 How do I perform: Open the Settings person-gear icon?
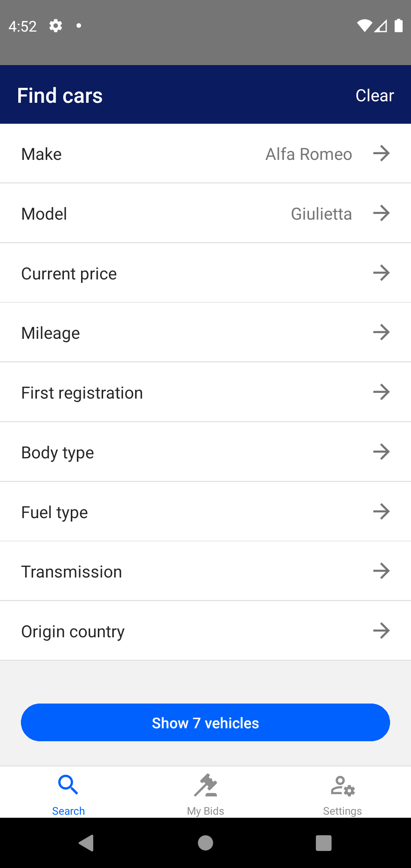coord(342,786)
